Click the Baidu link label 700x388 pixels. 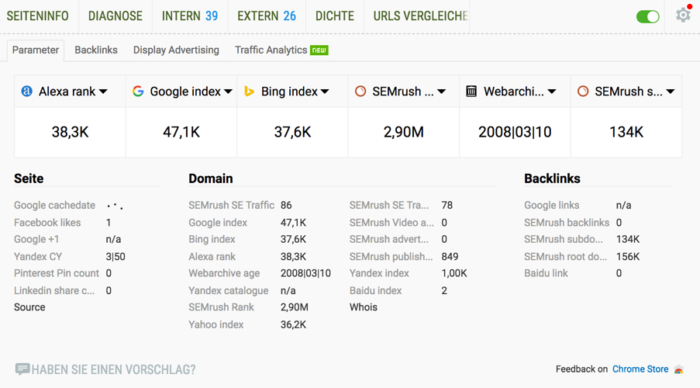[x=546, y=273]
